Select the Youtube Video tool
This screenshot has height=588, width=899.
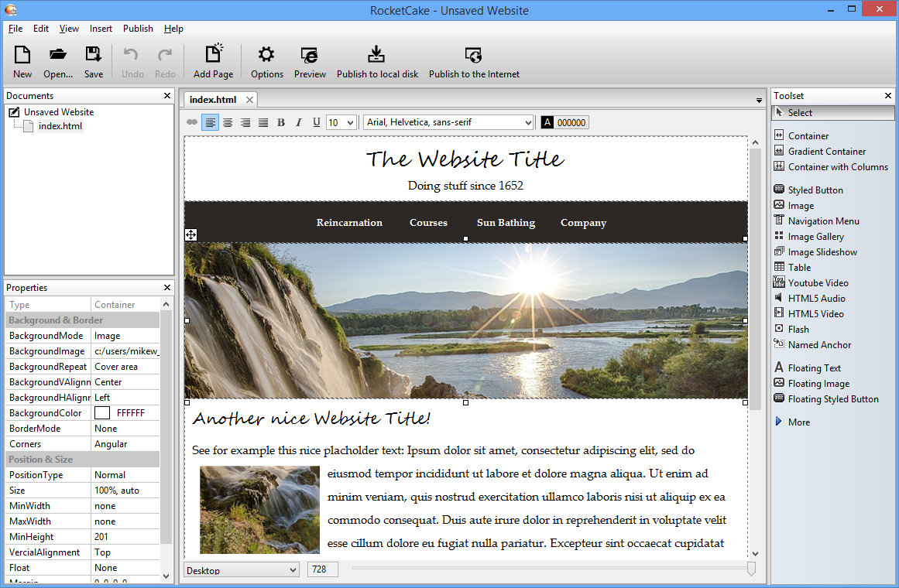818,283
